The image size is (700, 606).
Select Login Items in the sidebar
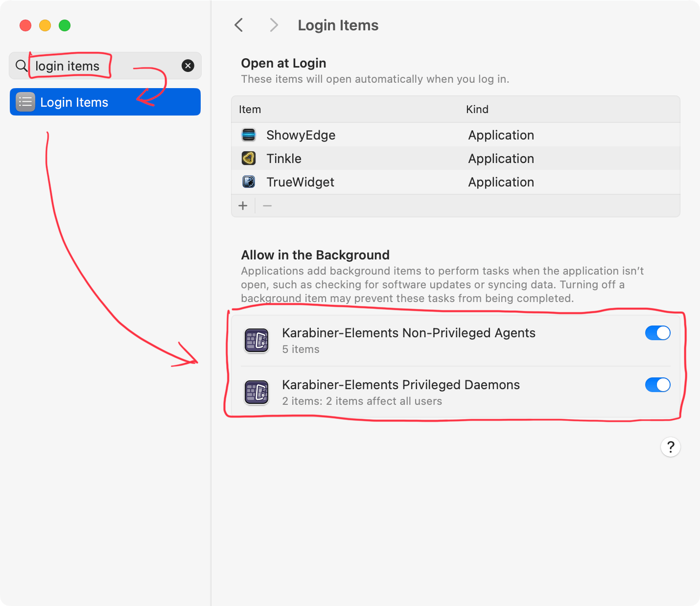[x=105, y=102]
